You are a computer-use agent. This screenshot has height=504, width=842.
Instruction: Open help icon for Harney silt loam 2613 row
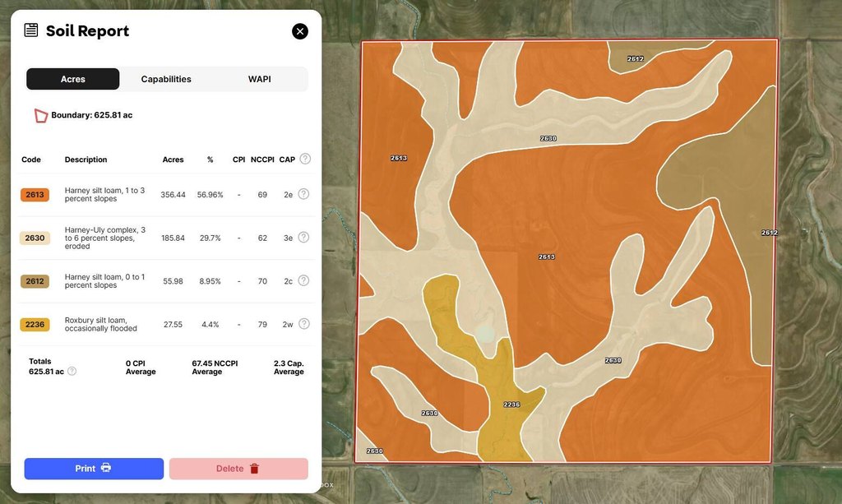coord(303,194)
